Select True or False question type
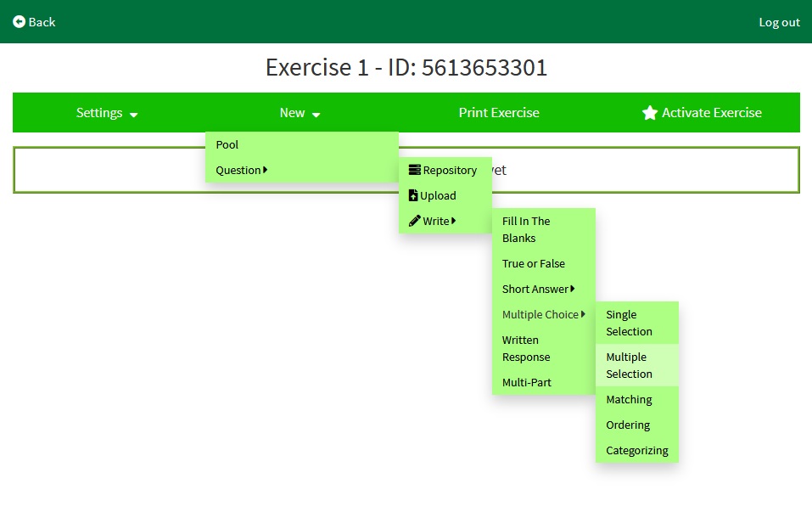The image size is (812, 529). pos(534,263)
